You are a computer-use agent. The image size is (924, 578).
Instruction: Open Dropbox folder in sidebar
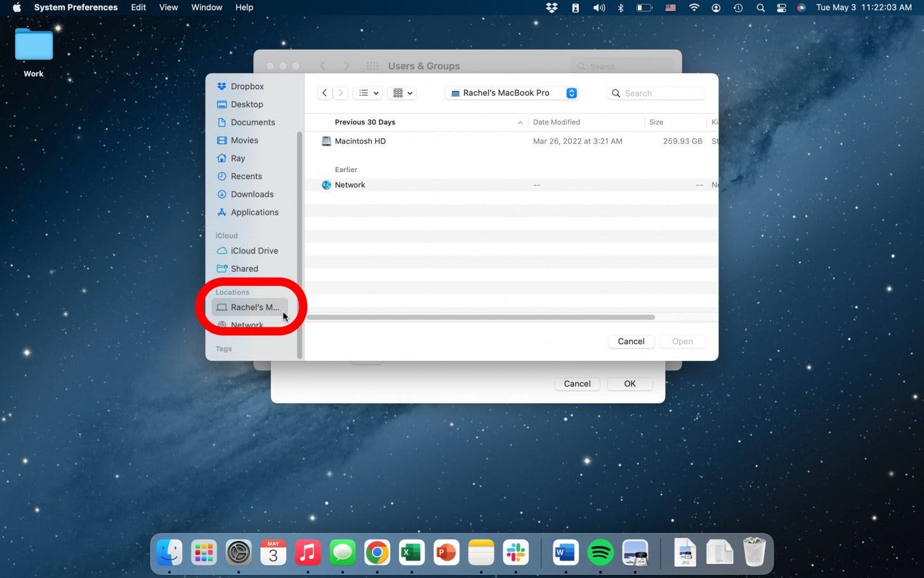coord(247,86)
